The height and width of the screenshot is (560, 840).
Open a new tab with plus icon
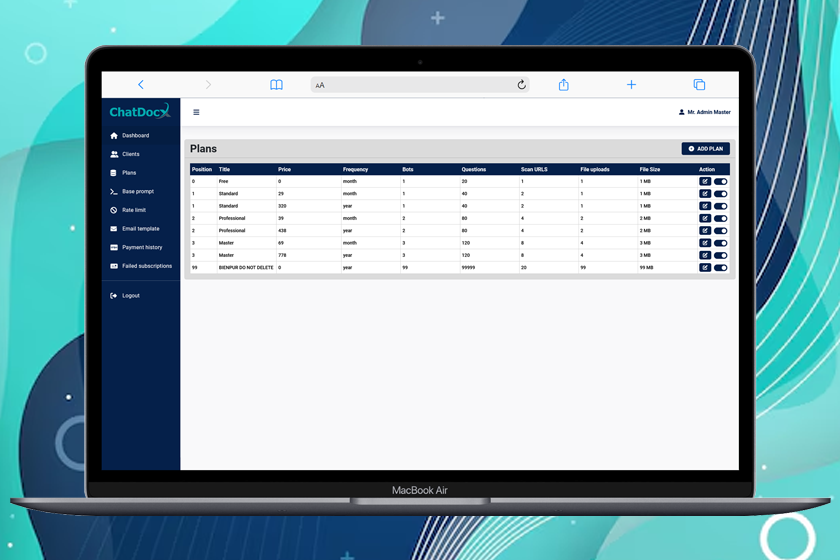point(631,85)
